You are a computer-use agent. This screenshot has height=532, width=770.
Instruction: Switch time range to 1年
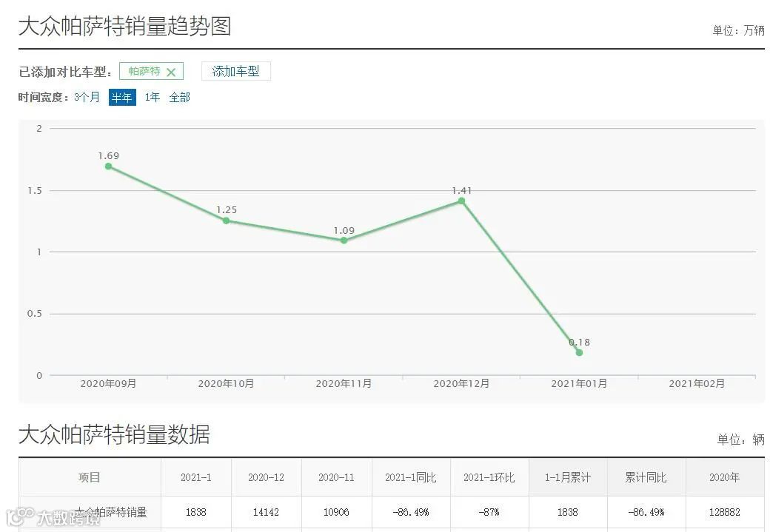[x=153, y=97]
